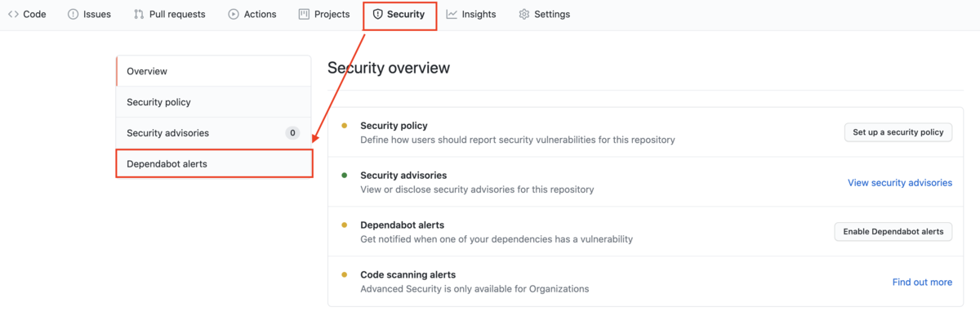Viewport: 980px width, 325px height.
Task: Select Dependabot alerts in the sidebar
Action: coord(214,163)
